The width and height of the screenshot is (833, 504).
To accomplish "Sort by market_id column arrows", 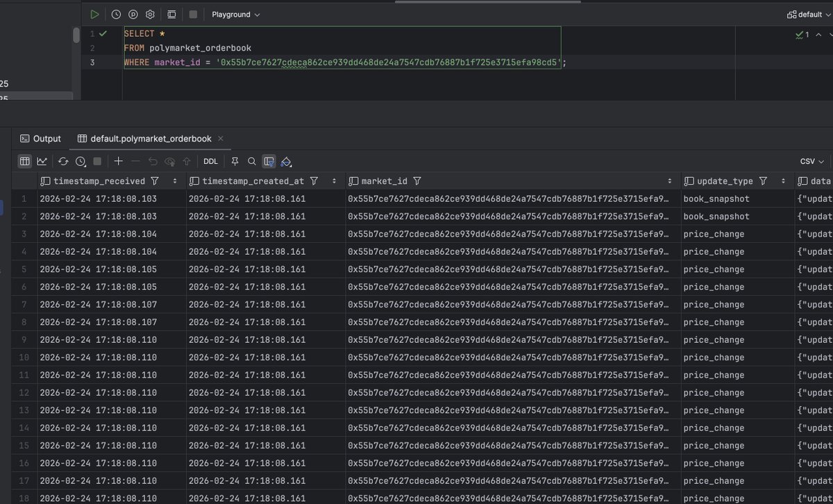I will 670,181.
